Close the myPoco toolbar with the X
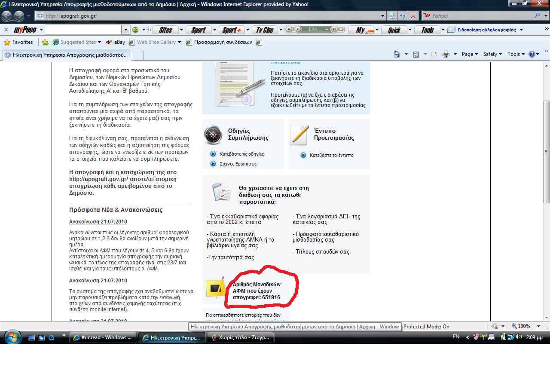 6,30
